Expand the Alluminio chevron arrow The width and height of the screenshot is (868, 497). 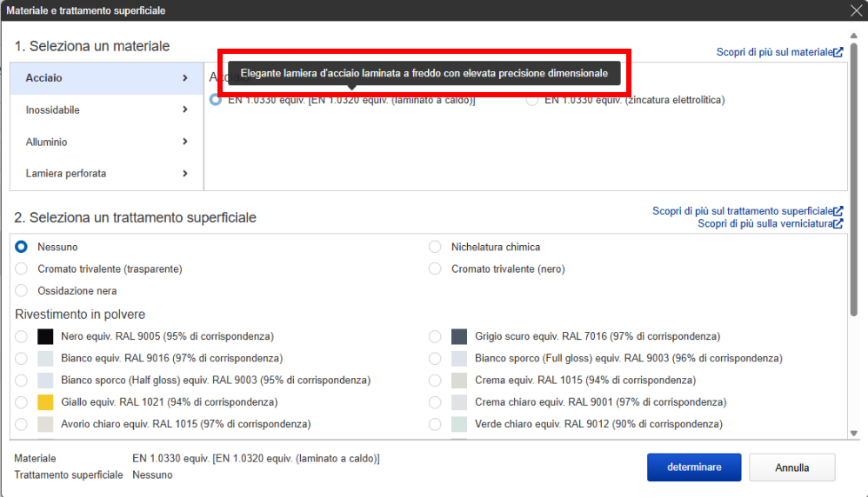[x=185, y=142]
